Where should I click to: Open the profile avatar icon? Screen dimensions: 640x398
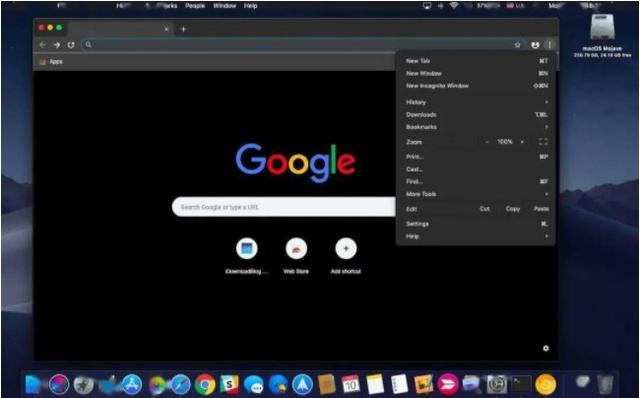point(535,45)
